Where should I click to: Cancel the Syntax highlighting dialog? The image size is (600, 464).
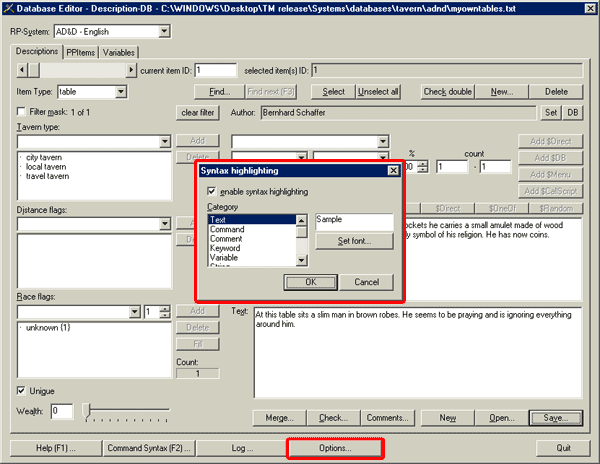pos(366,282)
